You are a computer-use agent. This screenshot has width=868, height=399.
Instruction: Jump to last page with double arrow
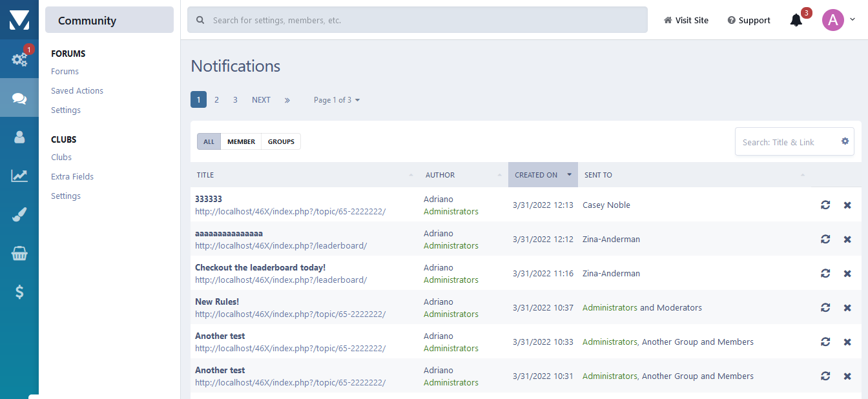coord(287,100)
